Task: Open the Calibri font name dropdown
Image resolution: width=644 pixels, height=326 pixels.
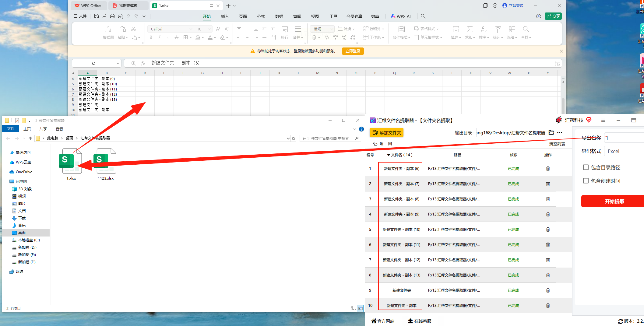Action: click(191, 29)
